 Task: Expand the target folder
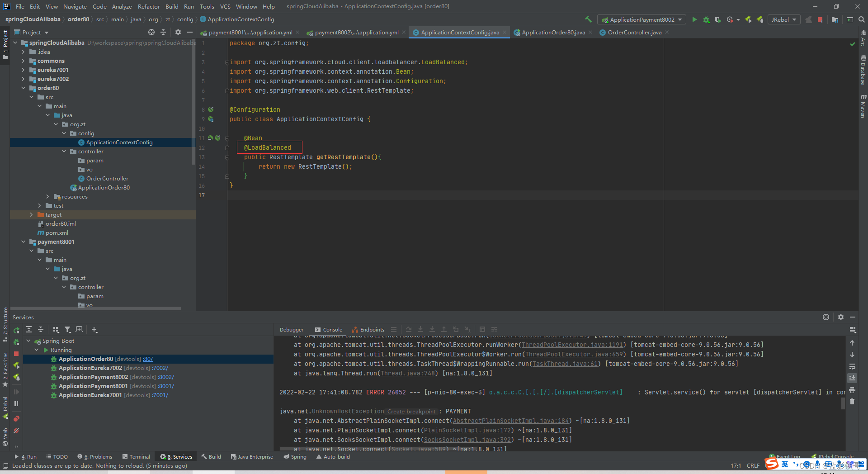(x=32, y=214)
